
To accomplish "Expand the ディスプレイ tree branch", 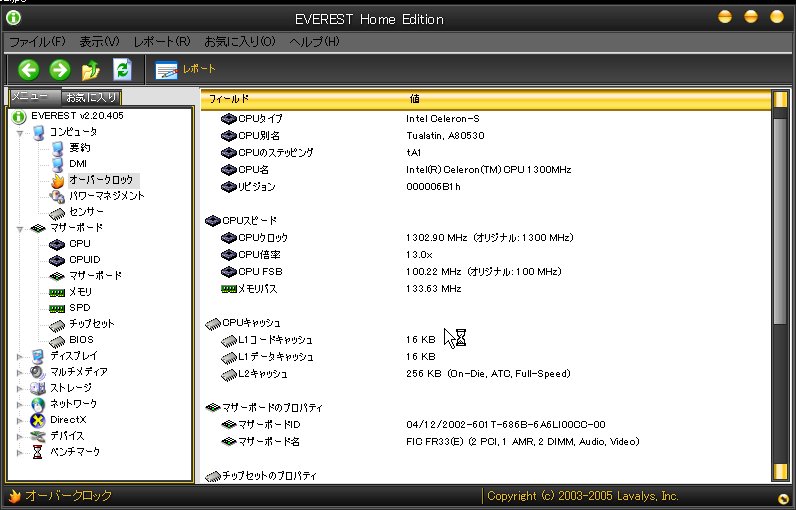I will [20, 357].
